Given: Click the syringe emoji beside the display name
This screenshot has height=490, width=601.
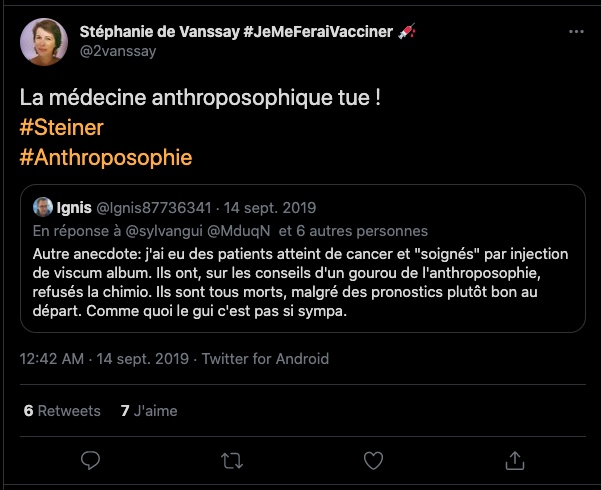Looking at the screenshot, I should 406,32.
